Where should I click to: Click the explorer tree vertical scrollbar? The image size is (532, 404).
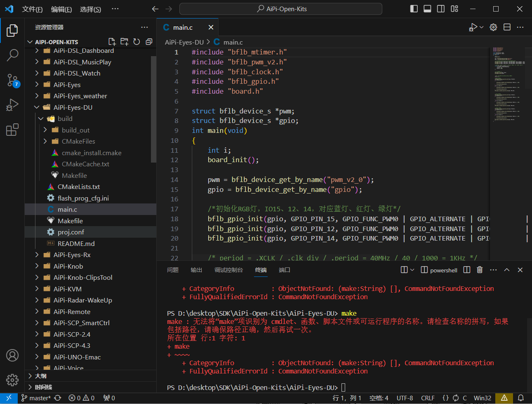click(x=153, y=109)
